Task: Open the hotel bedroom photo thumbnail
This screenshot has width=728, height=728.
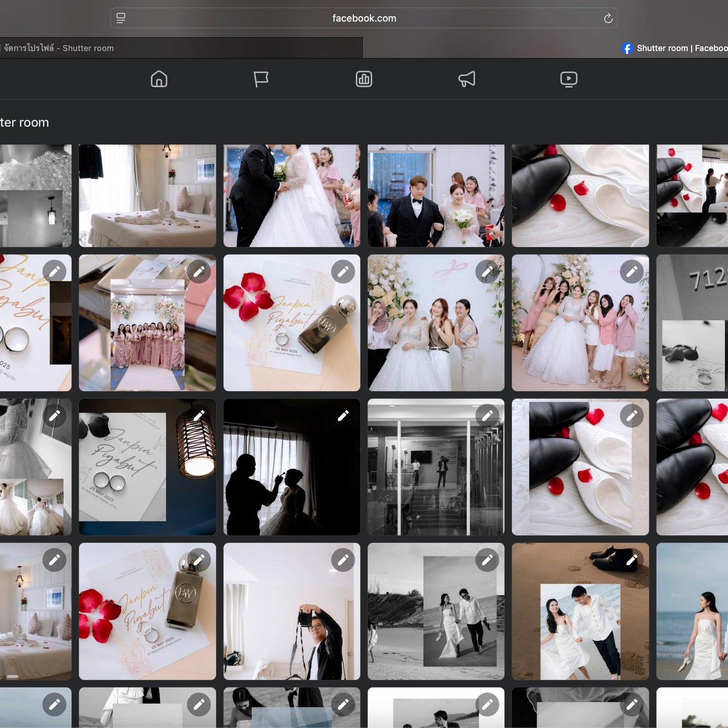Action: 147,196
